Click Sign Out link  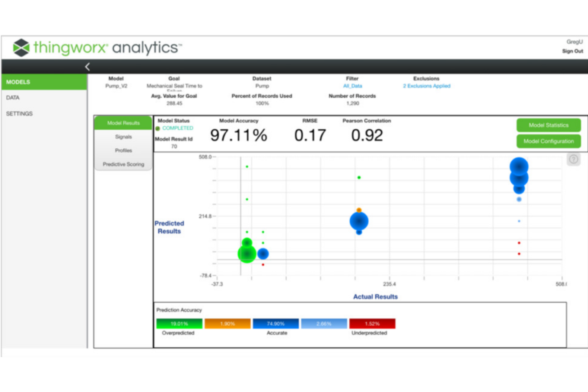pyautogui.click(x=573, y=51)
